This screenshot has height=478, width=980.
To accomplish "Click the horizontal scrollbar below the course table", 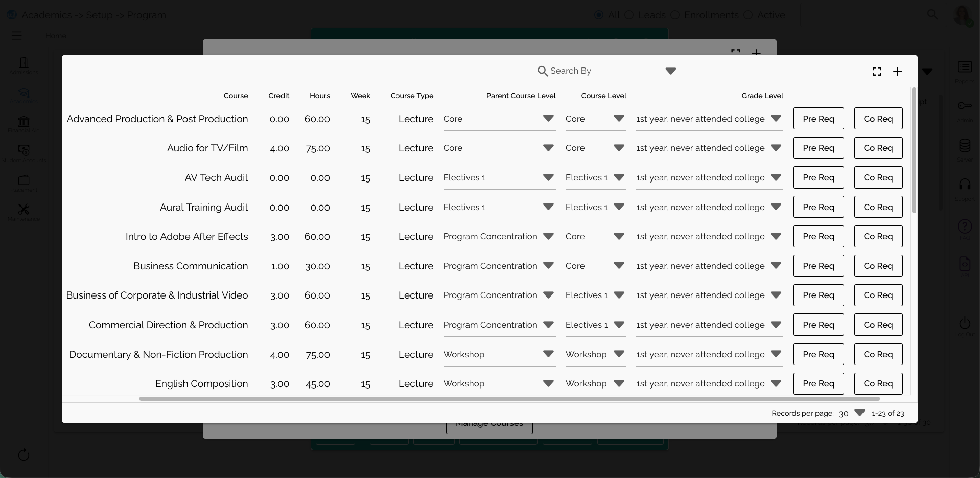I will 509,399.
